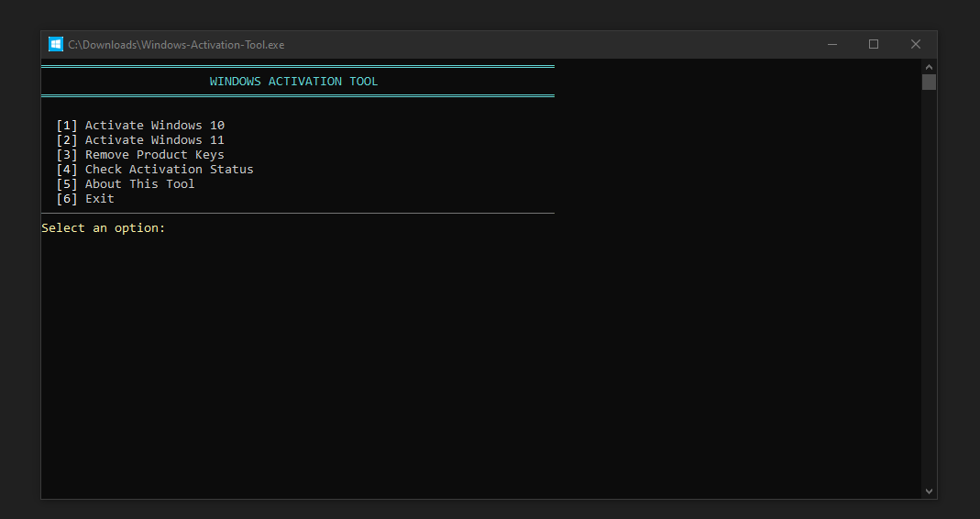The height and width of the screenshot is (519, 980).
Task: Minimize the Windows Activation Tool window
Action: 832,44
